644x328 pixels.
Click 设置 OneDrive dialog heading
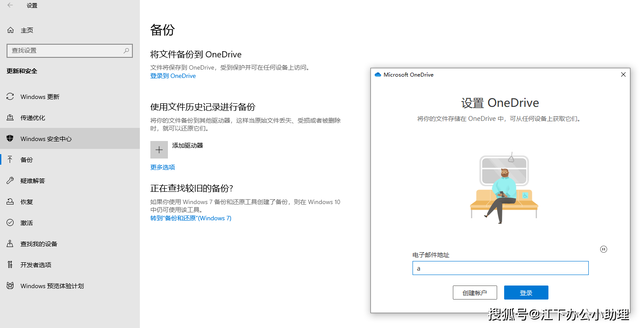tap(500, 103)
